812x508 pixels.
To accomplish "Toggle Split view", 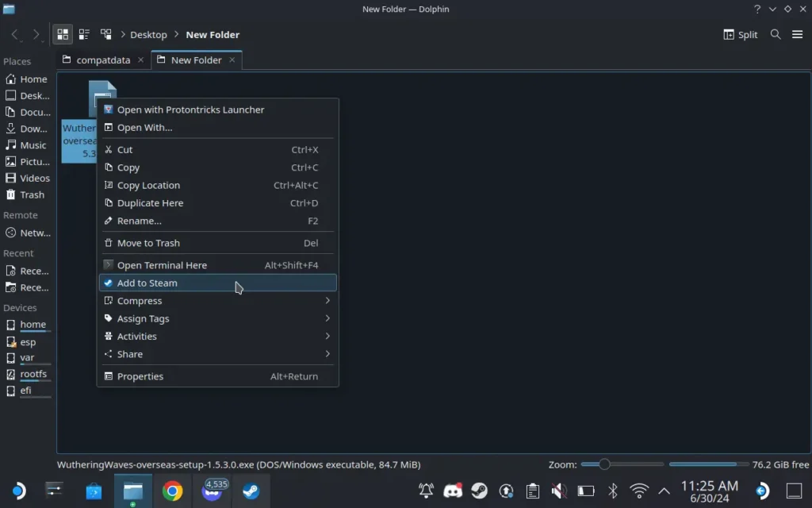I will [741, 35].
